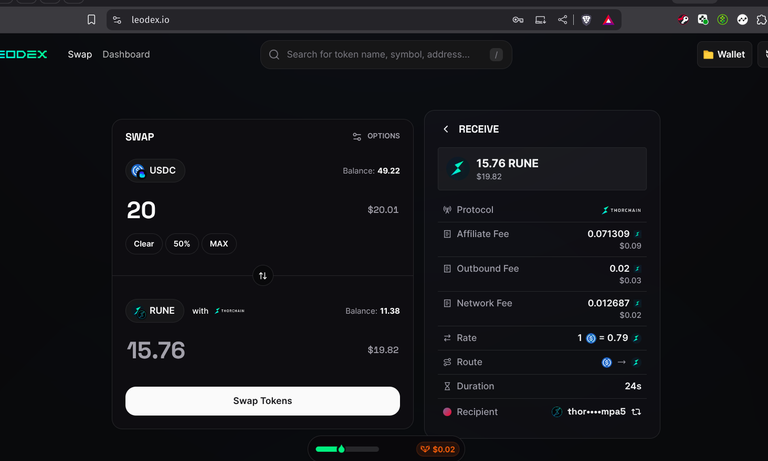Image resolution: width=768 pixels, height=461 pixels.
Task: Click the cast screen icon in address bar
Action: (x=540, y=20)
